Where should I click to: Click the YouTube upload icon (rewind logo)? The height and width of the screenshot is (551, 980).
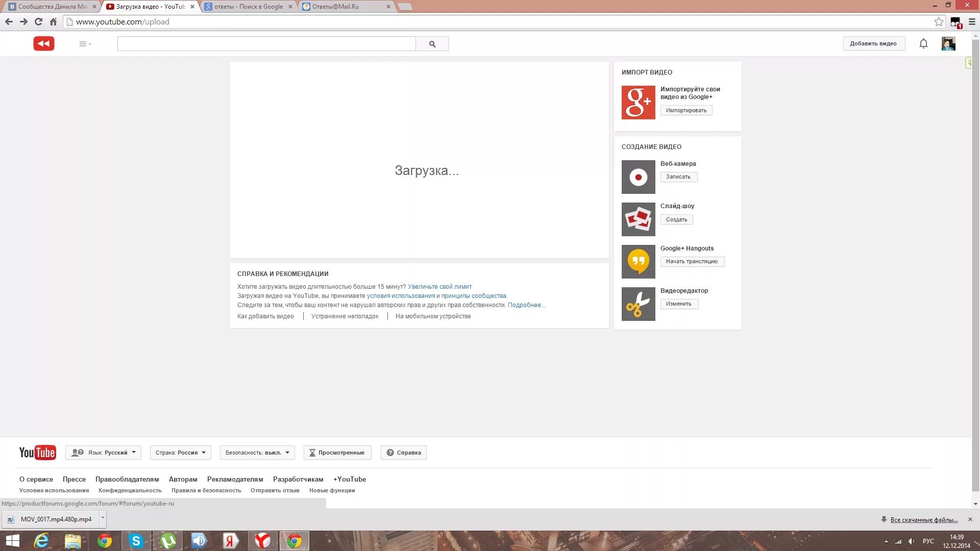click(x=44, y=44)
